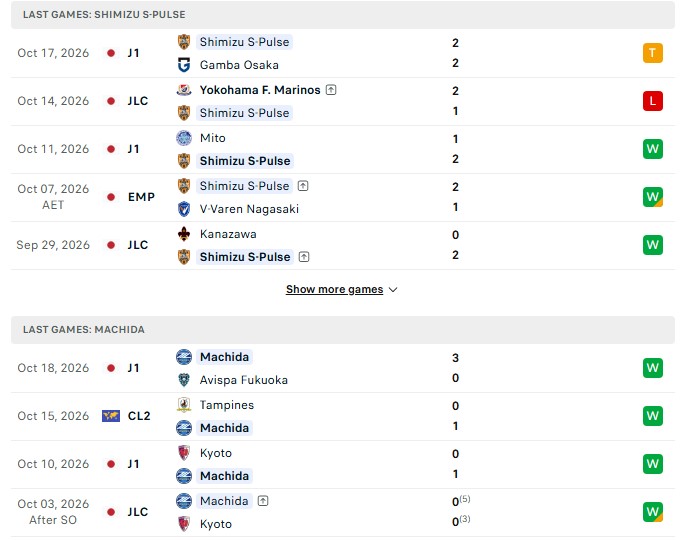The width and height of the screenshot is (684, 540).
Task: Select the Last Games: Machida header
Action: pyautogui.click(x=343, y=330)
